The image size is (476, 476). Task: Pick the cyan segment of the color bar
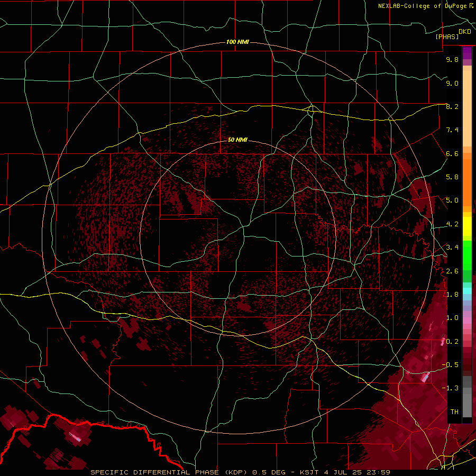tap(467, 291)
